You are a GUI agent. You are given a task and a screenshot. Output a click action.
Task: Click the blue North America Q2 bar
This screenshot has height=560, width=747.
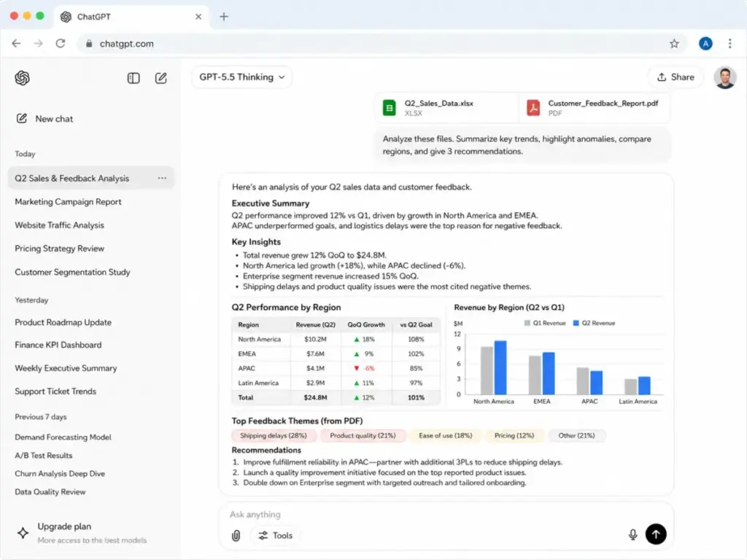(x=500, y=367)
